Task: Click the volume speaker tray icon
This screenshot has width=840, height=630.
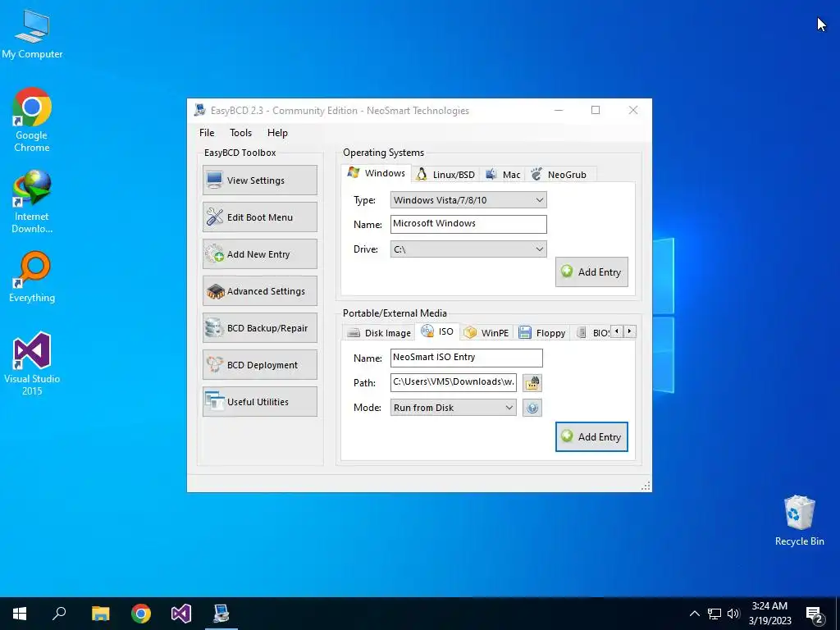Action: click(x=733, y=614)
